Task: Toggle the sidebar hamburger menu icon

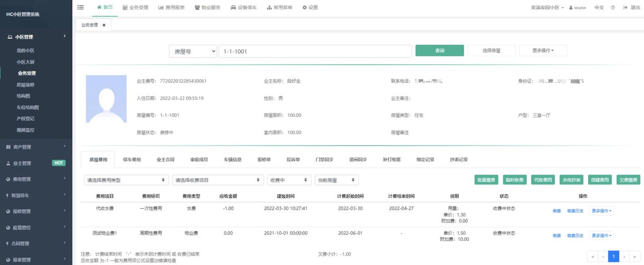Action: [x=80, y=8]
